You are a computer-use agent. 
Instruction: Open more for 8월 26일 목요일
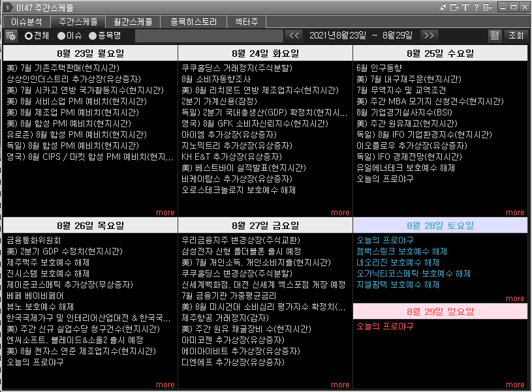click(x=165, y=385)
